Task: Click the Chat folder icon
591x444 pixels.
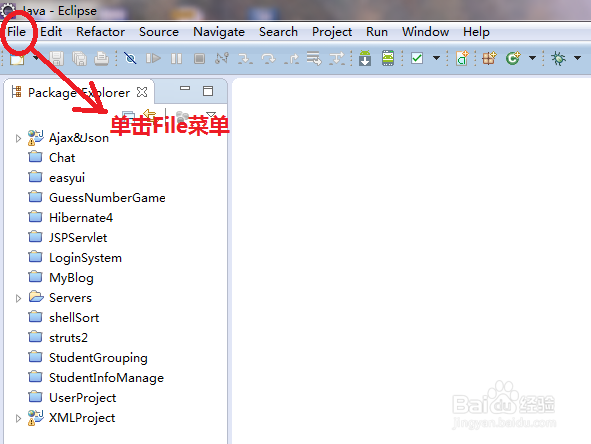Action: (35, 156)
